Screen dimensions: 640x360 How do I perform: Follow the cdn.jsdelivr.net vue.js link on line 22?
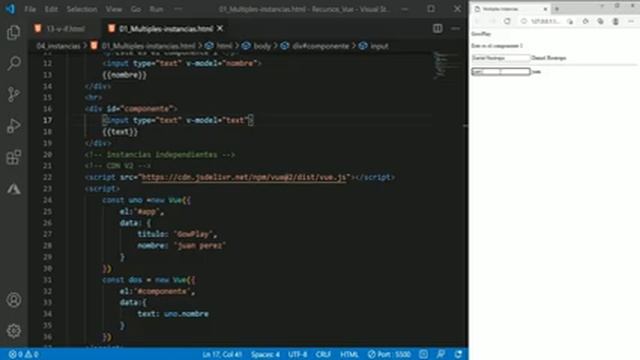pyautogui.click(x=244, y=177)
